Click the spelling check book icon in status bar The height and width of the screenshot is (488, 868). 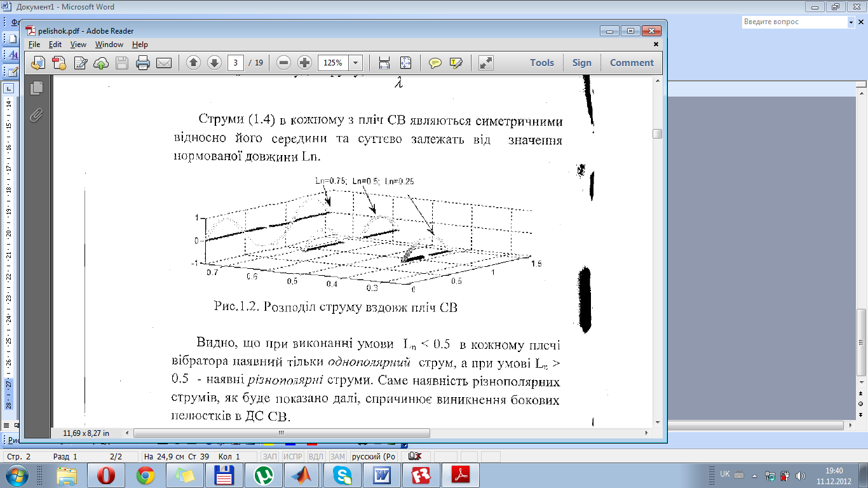click(415, 457)
